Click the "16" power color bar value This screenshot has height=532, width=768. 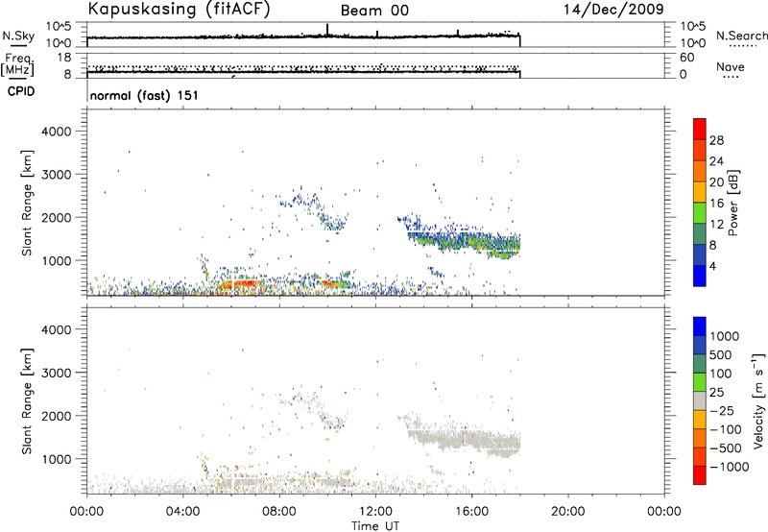(716, 204)
